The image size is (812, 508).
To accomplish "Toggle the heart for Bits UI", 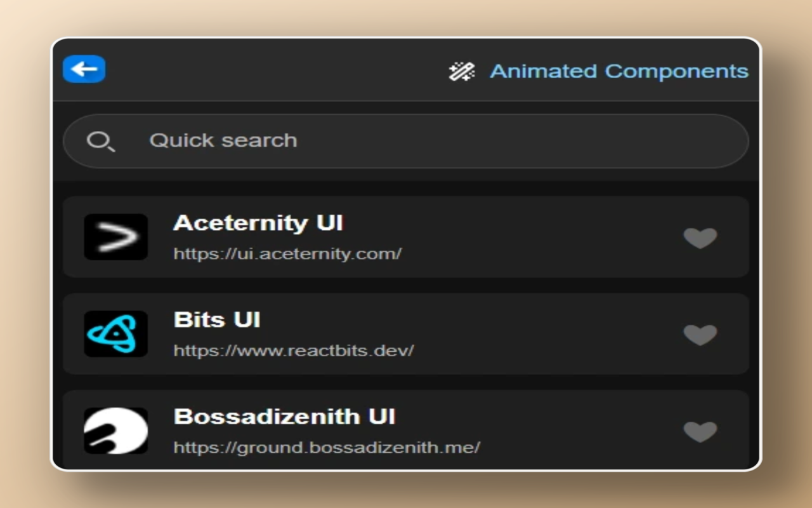I will click(700, 335).
